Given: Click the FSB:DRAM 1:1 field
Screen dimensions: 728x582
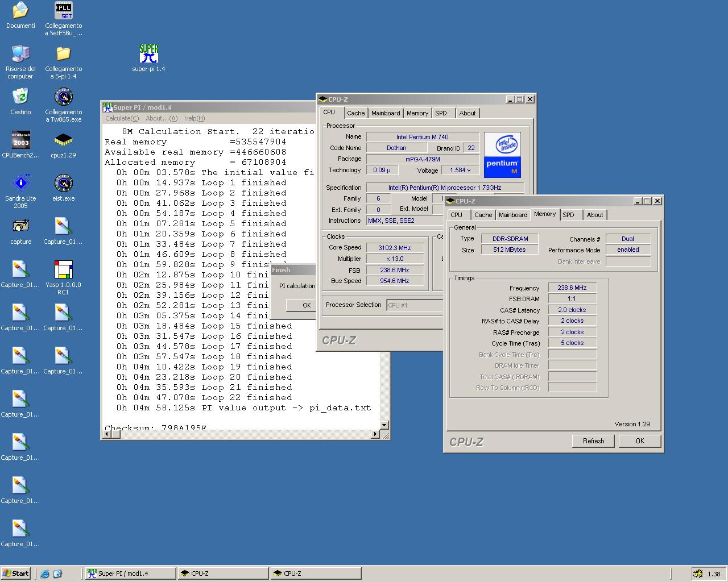Looking at the screenshot, I should pyautogui.click(x=572, y=298).
